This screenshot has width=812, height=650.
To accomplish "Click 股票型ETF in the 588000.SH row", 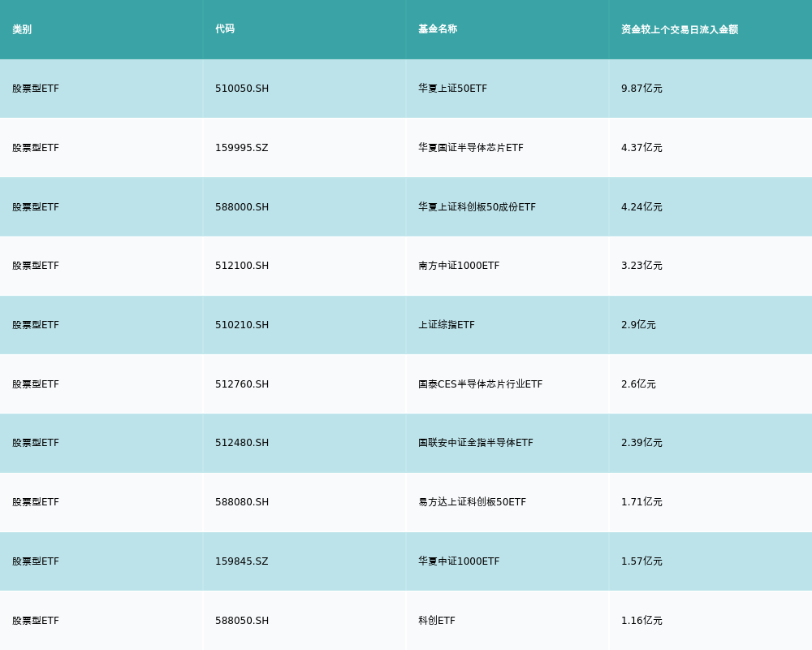I will 36,207.
